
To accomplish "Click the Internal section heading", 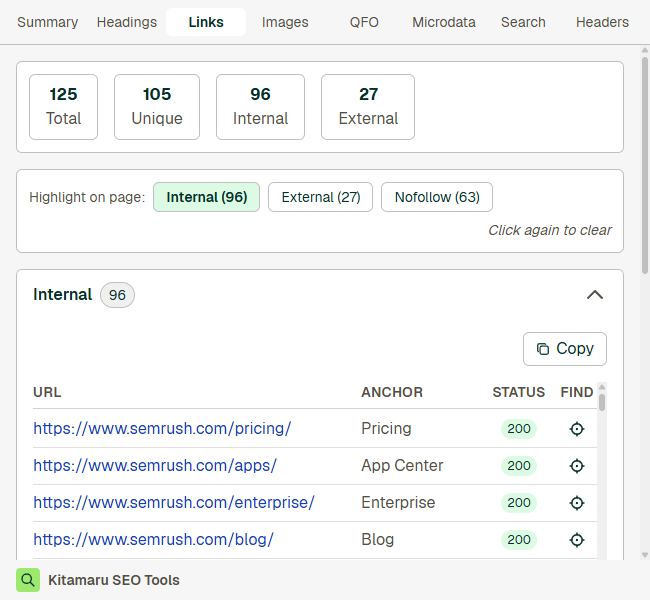I will [x=63, y=294].
